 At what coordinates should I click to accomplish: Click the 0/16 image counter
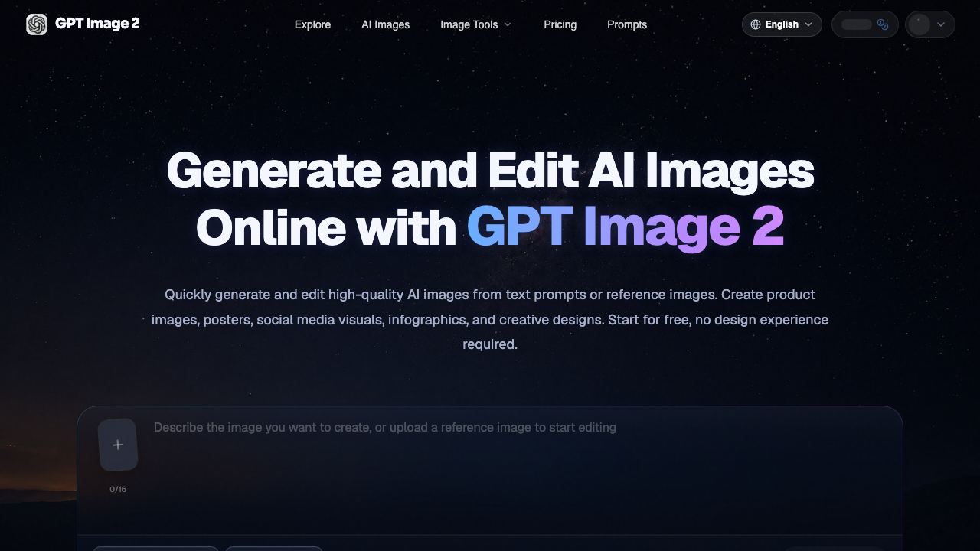[x=118, y=489]
